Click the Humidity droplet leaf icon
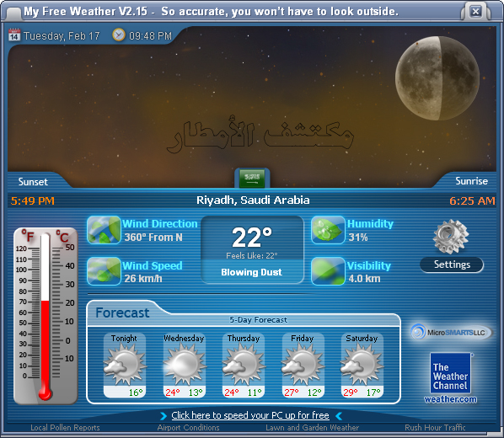This screenshot has width=504, height=438. [x=328, y=230]
